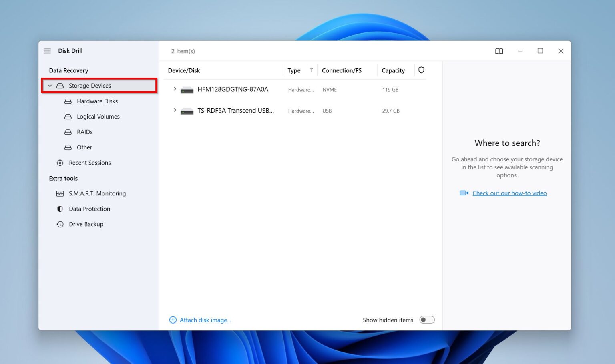Select the Data Protection shield icon

[60, 209]
